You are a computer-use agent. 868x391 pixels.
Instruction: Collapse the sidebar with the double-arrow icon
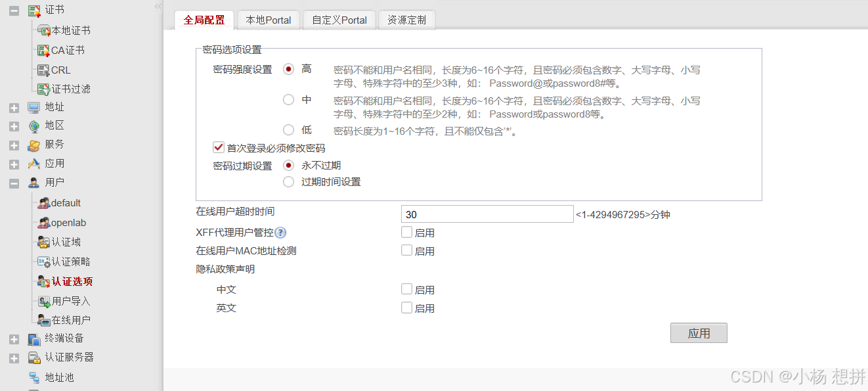click(158, 6)
